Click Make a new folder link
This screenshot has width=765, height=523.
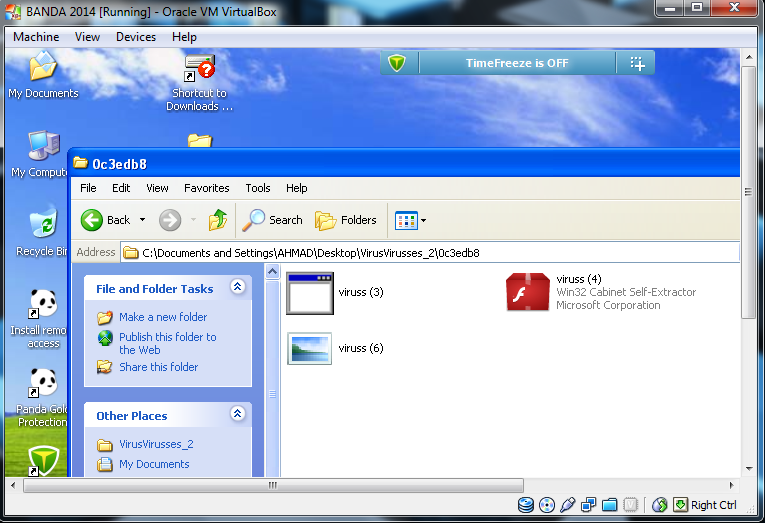point(163,317)
